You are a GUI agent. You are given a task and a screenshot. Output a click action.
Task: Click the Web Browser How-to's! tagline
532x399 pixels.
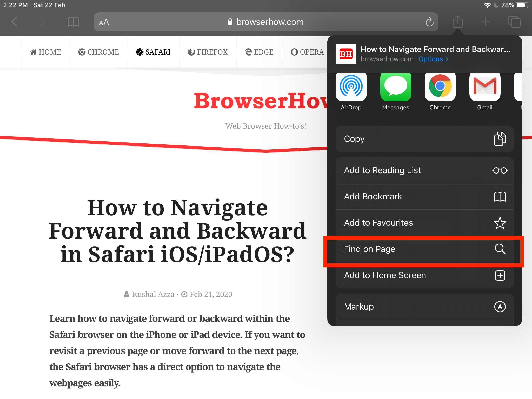(266, 126)
